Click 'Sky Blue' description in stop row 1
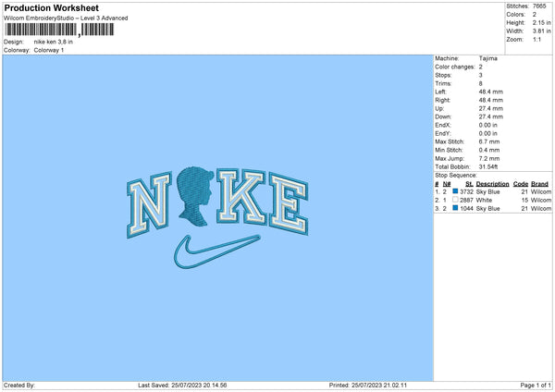 click(488, 191)
